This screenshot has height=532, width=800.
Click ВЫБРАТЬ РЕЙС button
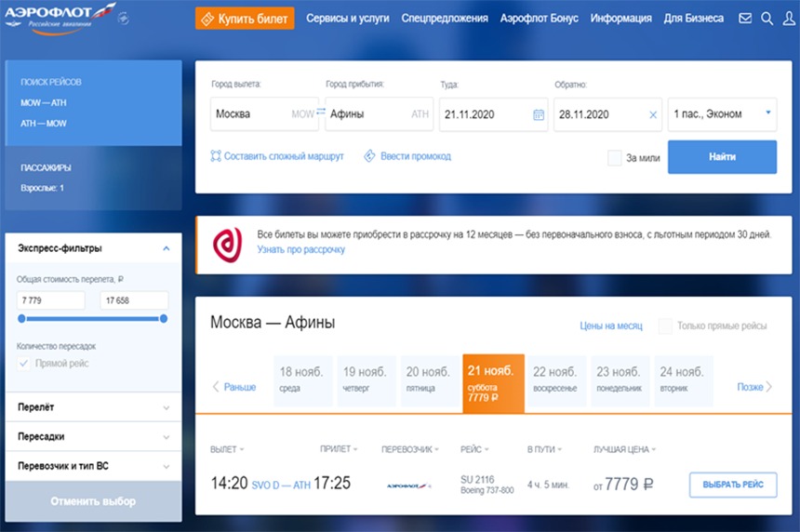(733, 485)
